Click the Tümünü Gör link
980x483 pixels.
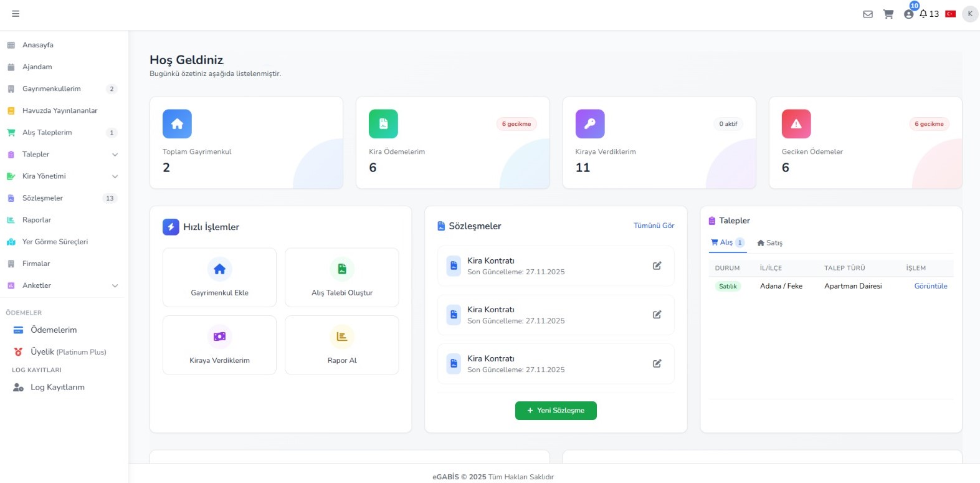(654, 226)
